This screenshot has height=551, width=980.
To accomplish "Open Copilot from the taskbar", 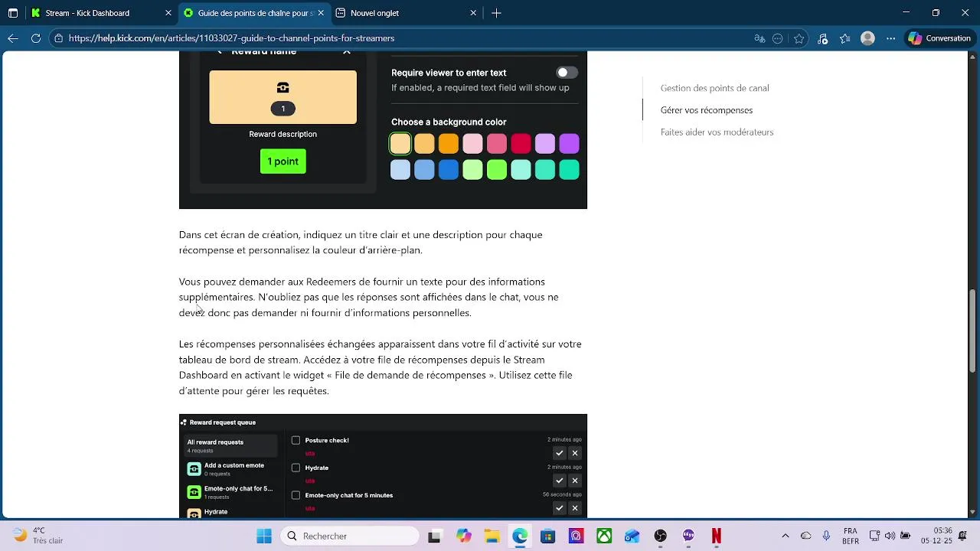I will (464, 536).
